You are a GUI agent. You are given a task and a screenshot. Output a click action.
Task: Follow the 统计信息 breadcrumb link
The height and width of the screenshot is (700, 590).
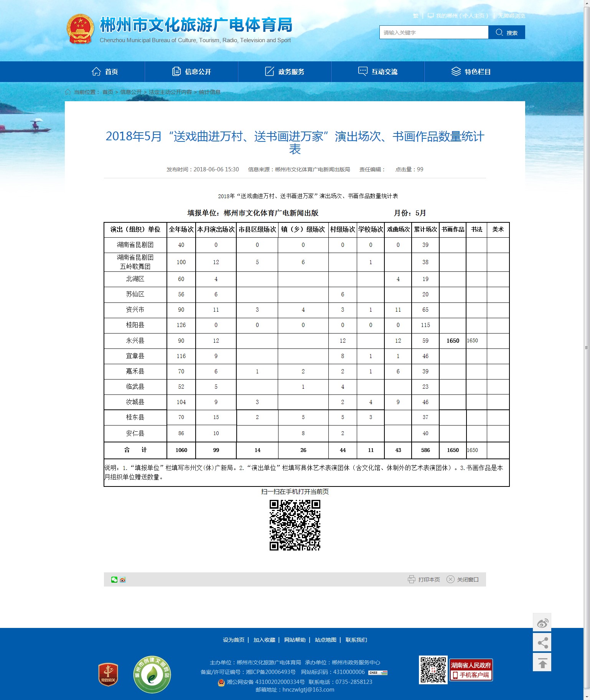[209, 92]
